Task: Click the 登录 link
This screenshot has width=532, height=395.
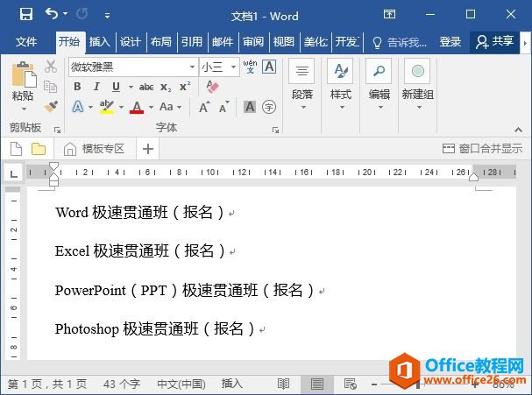Action: pyautogui.click(x=450, y=42)
